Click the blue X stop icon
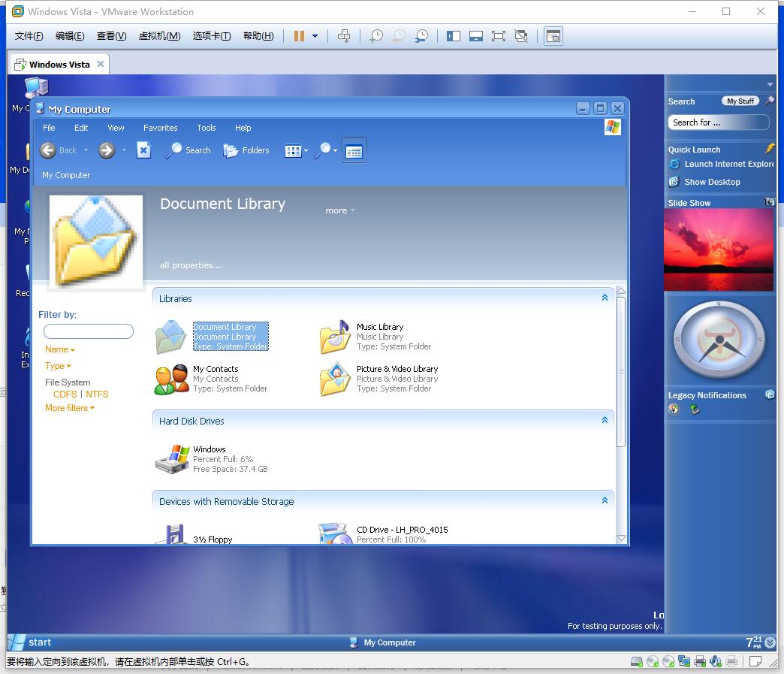This screenshot has height=674, width=784. point(143,150)
